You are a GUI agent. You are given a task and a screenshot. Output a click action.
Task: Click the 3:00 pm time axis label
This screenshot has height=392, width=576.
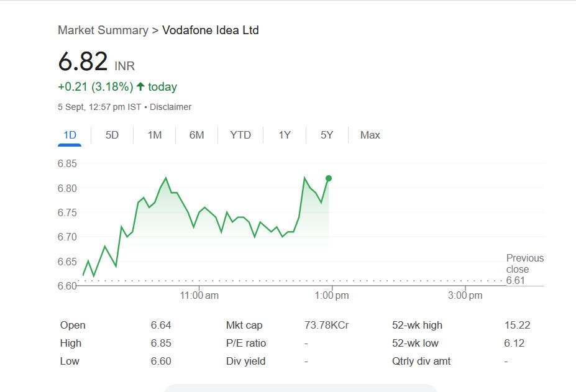coord(465,296)
